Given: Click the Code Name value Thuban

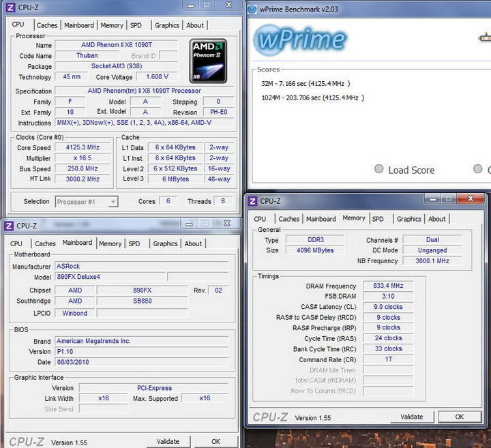Looking at the screenshot, I should [x=87, y=55].
